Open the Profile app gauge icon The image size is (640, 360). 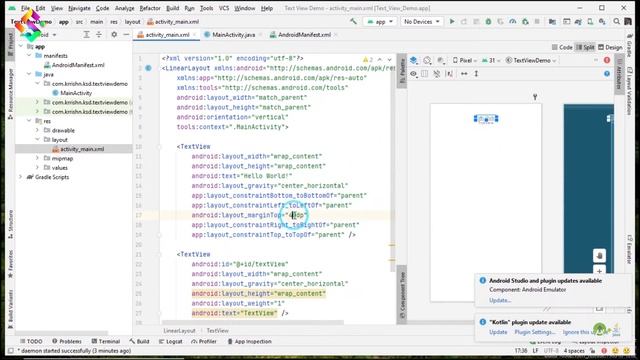tap(513, 22)
